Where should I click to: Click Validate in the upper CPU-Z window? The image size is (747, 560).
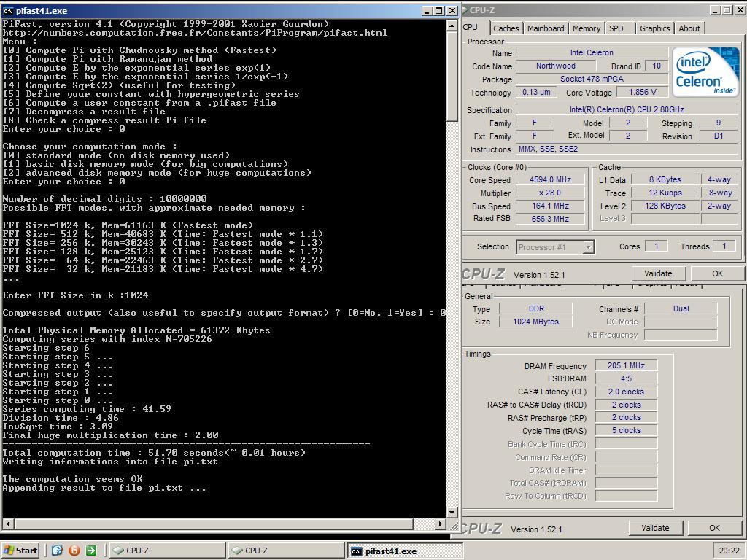(x=659, y=273)
